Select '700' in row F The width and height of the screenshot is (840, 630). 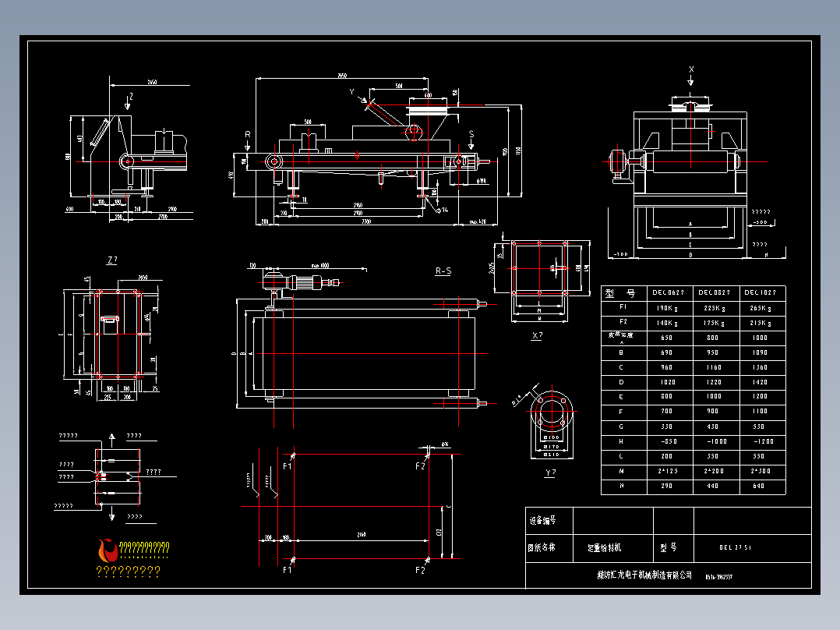(x=666, y=411)
